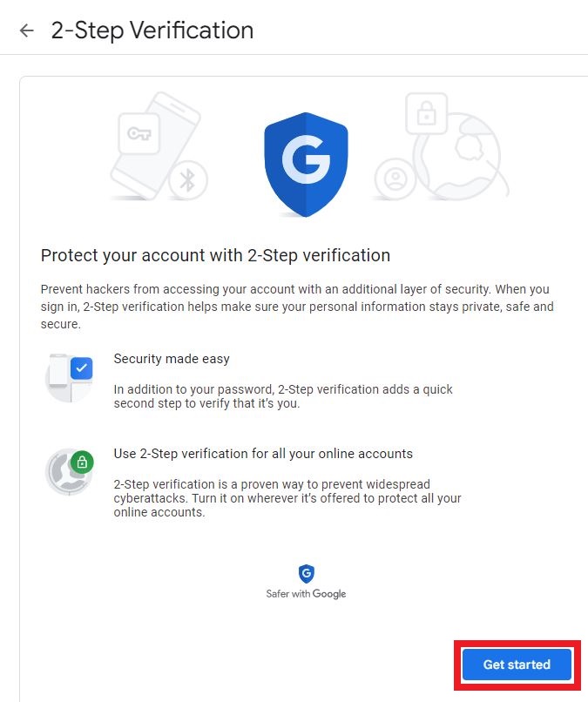Click the Protect your account heading
The image size is (588, 702).
215,255
